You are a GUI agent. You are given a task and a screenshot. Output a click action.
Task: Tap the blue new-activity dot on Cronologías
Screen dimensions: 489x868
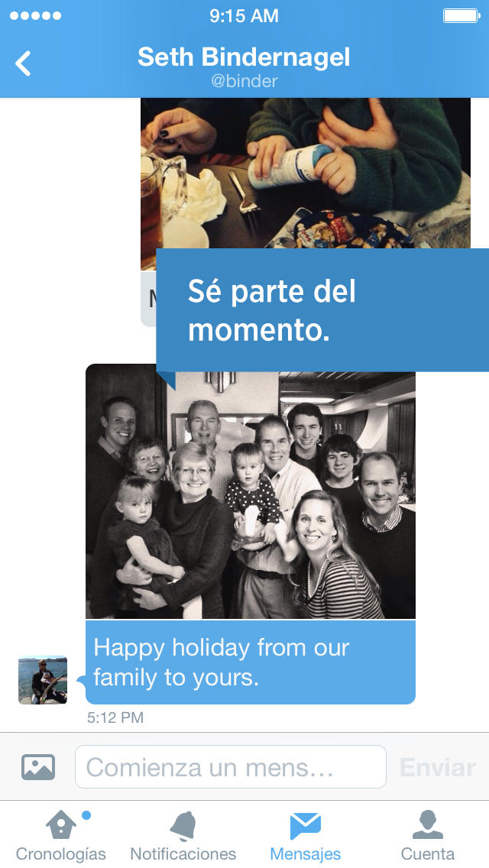(x=86, y=815)
